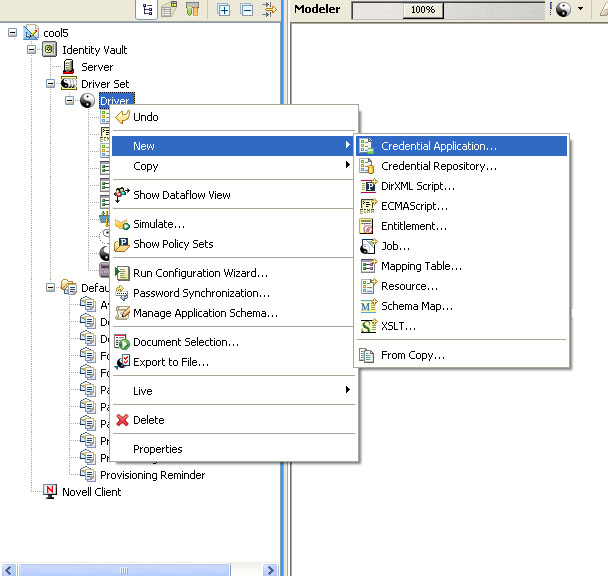Screen dimensions: 608x576
Task: Click the Server icon in the tree
Action: (70, 67)
